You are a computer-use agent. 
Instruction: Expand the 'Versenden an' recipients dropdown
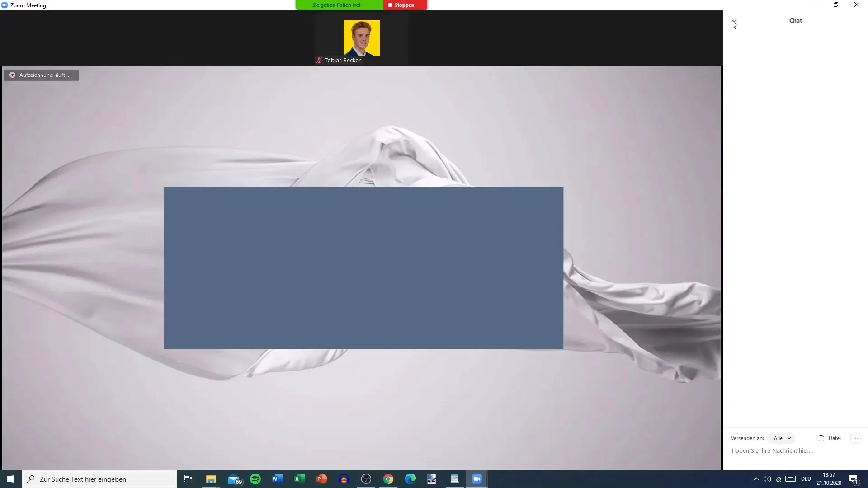point(782,438)
